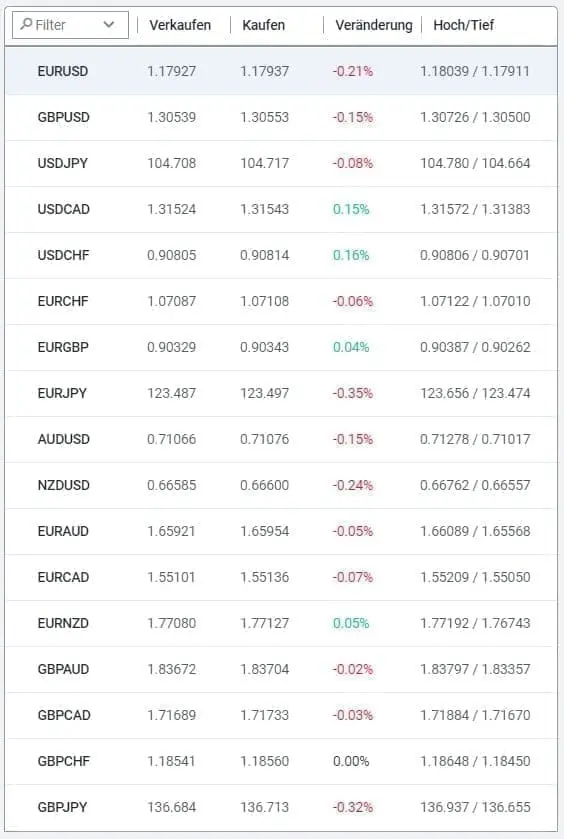Click GBPCHF change value 0.00%

(x=351, y=761)
